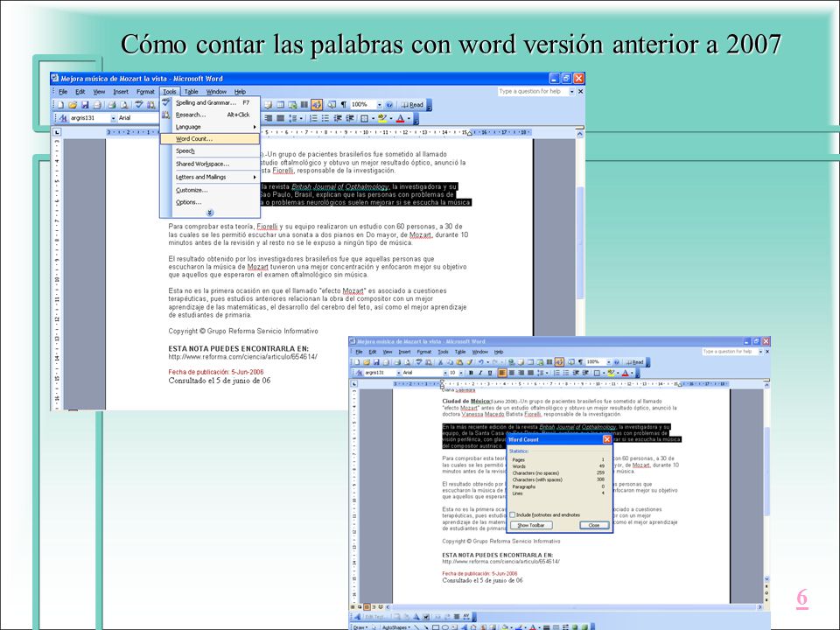Viewport: 840px width, 630px height.
Task: Open the Language submenu in the Tools menu
Action: coord(210,127)
